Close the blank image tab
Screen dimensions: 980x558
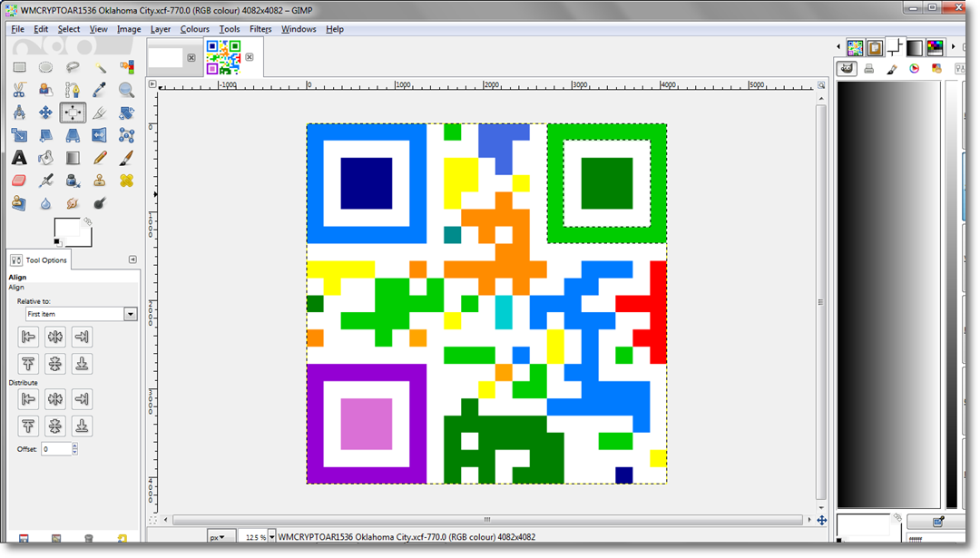click(x=191, y=57)
